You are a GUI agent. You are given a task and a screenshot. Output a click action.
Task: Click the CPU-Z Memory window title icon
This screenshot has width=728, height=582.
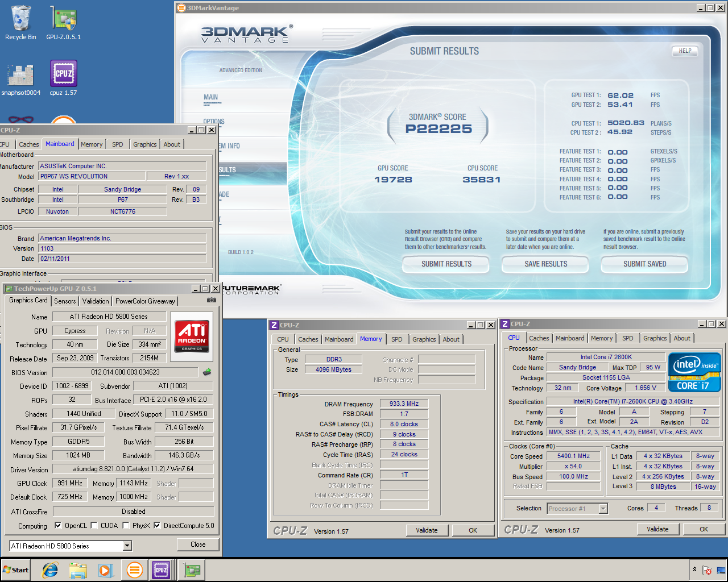274,325
